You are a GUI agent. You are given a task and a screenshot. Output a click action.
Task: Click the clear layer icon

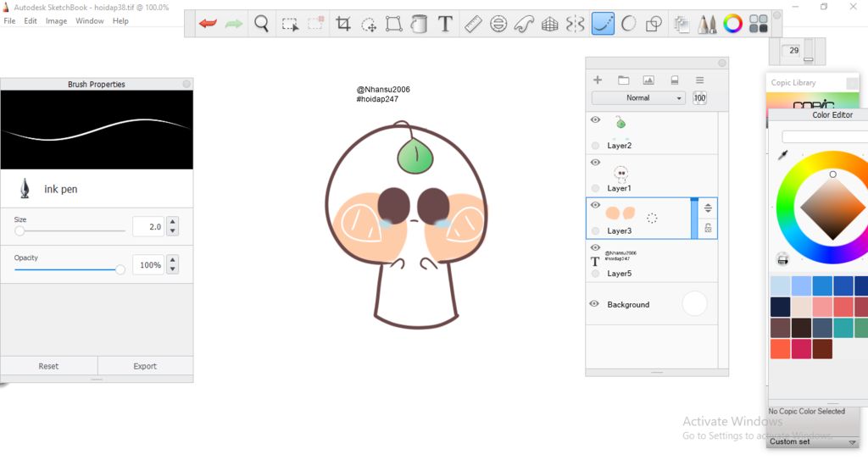click(674, 80)
